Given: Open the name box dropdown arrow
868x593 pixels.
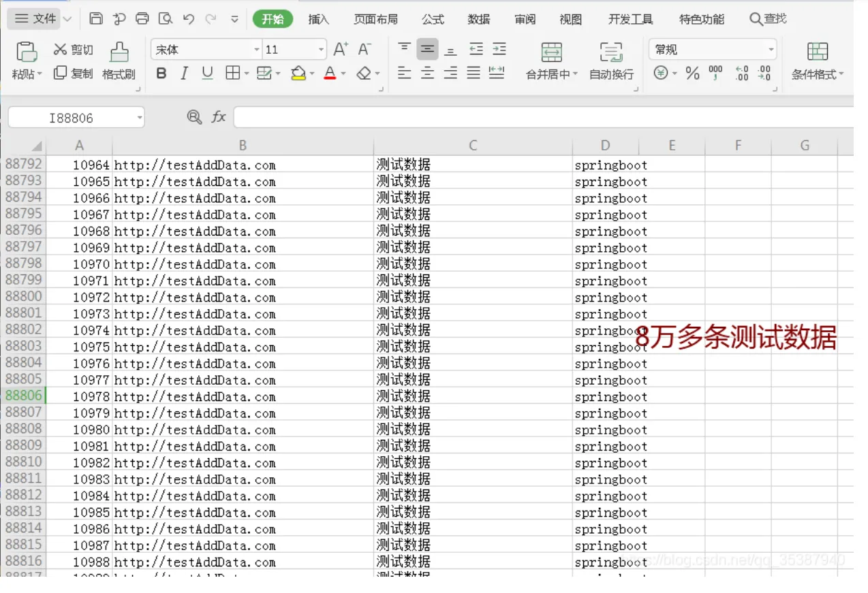Looking at the screenshot, I should tap(140, 118).
